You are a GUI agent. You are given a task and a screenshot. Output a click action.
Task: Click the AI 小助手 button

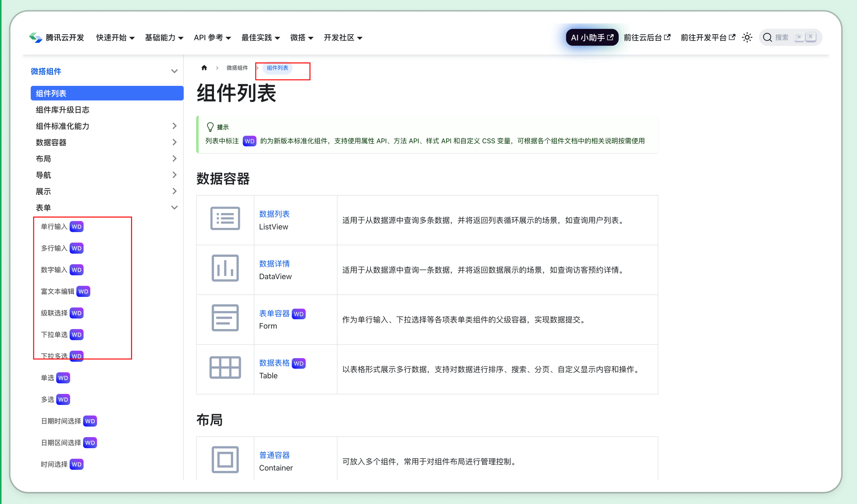coord(592,37)
